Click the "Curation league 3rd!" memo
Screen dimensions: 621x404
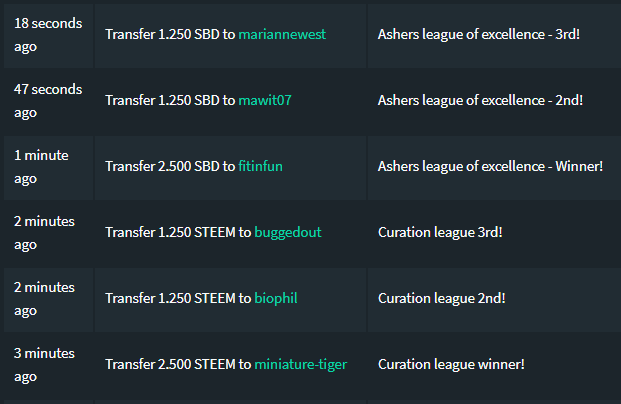[x=440, y=232]
